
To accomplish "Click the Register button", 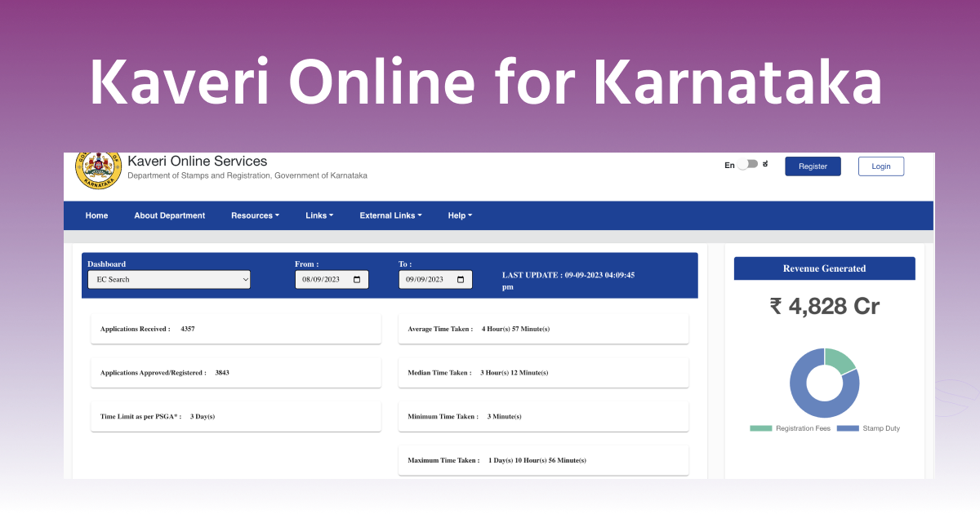I will 813,166.
